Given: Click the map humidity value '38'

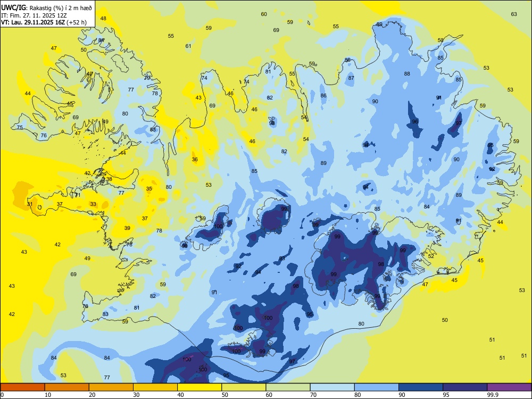Looking at the screenshot, I should 109,179.
